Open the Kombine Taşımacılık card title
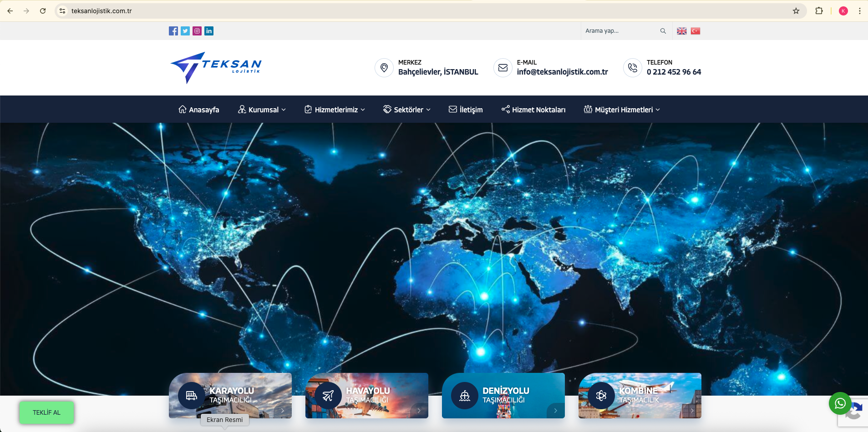 (x=639, y=395)
